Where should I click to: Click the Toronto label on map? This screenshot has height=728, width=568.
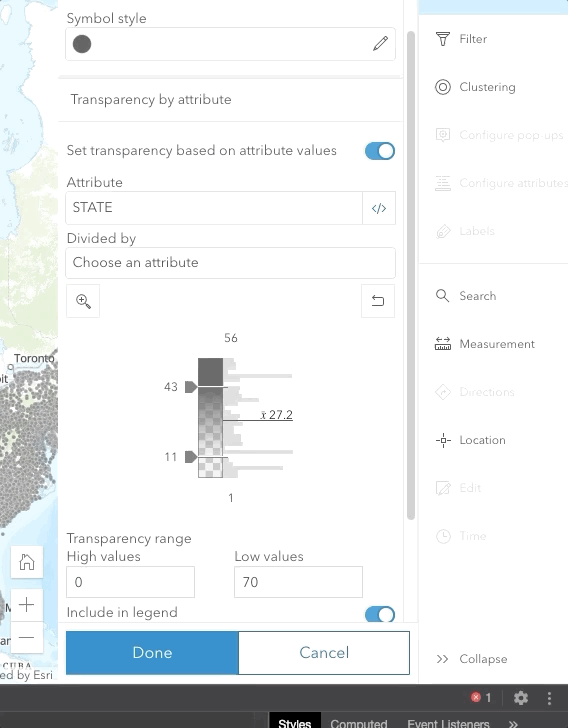34,358
